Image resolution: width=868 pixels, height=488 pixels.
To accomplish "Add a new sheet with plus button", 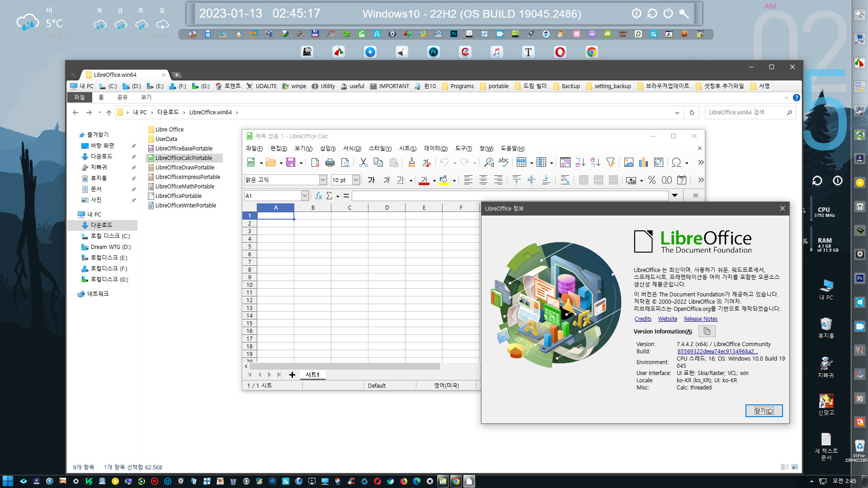I will (x=292, y=375).
